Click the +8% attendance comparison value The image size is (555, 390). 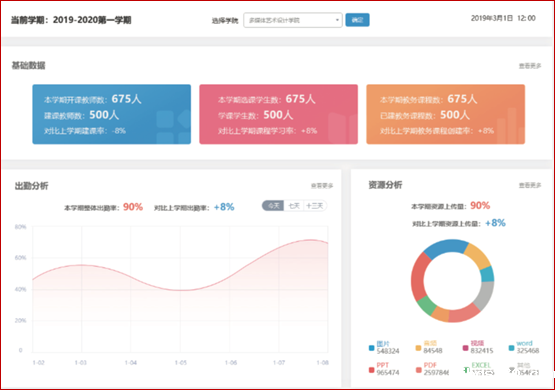[224, 207]
